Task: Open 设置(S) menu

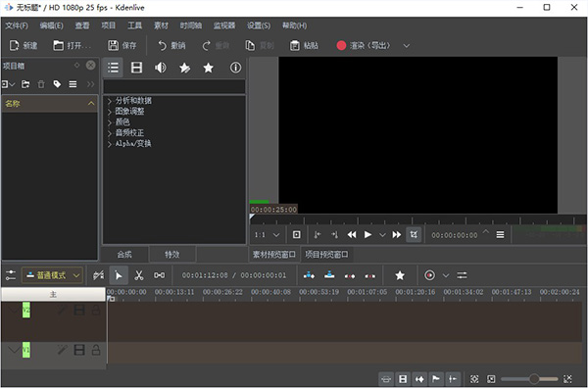Action: coord(259,25)
